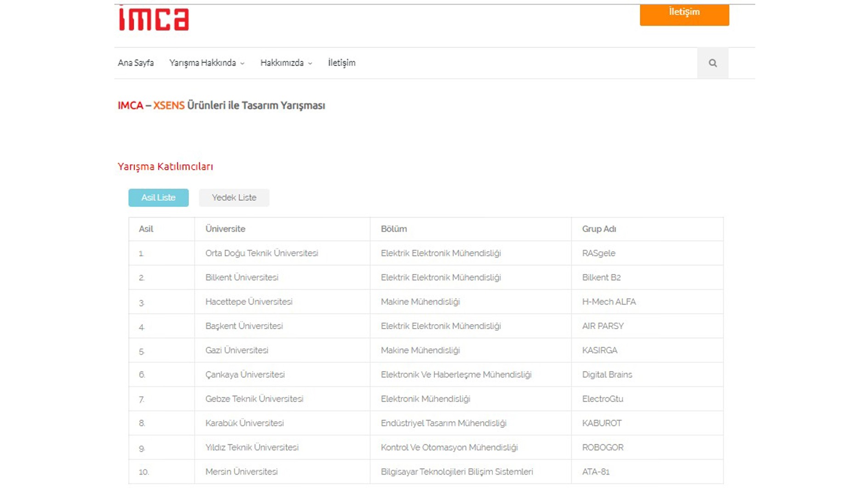Click the IMCA logo

tap(154, 19)
